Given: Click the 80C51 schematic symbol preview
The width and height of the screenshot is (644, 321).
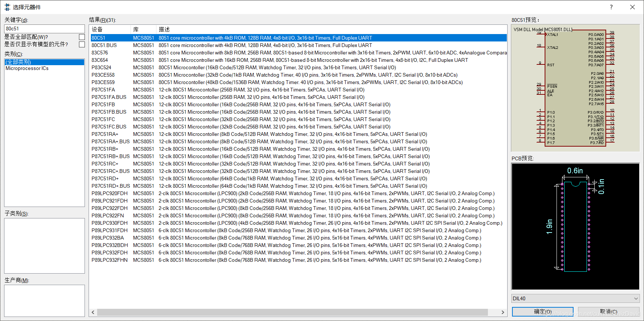Looking at the screenshot, I should click(x=575, y=88).
